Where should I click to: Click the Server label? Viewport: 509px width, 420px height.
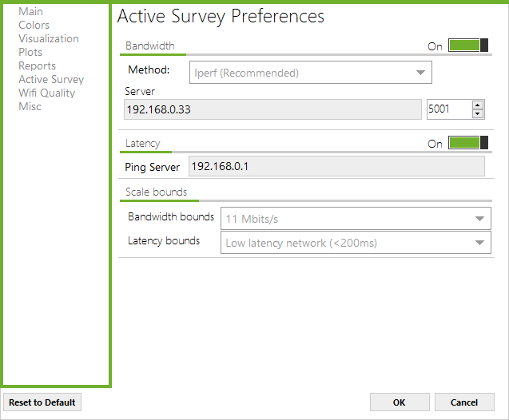pos(140,91)
